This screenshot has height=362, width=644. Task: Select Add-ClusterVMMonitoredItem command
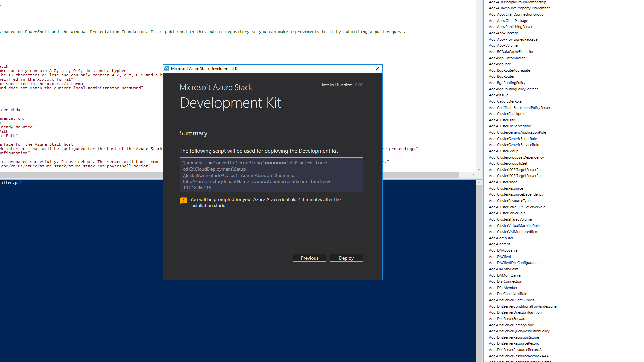coord(513,232)
